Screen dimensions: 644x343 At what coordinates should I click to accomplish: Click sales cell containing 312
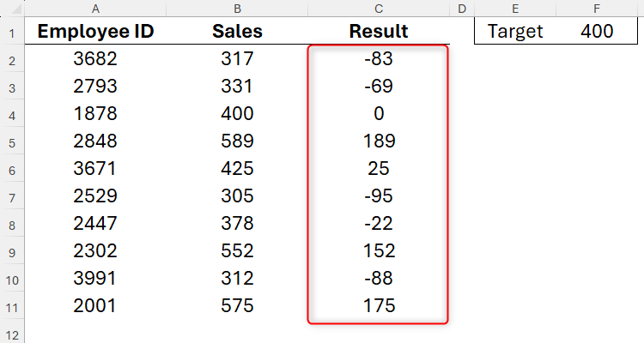point(237,278)
